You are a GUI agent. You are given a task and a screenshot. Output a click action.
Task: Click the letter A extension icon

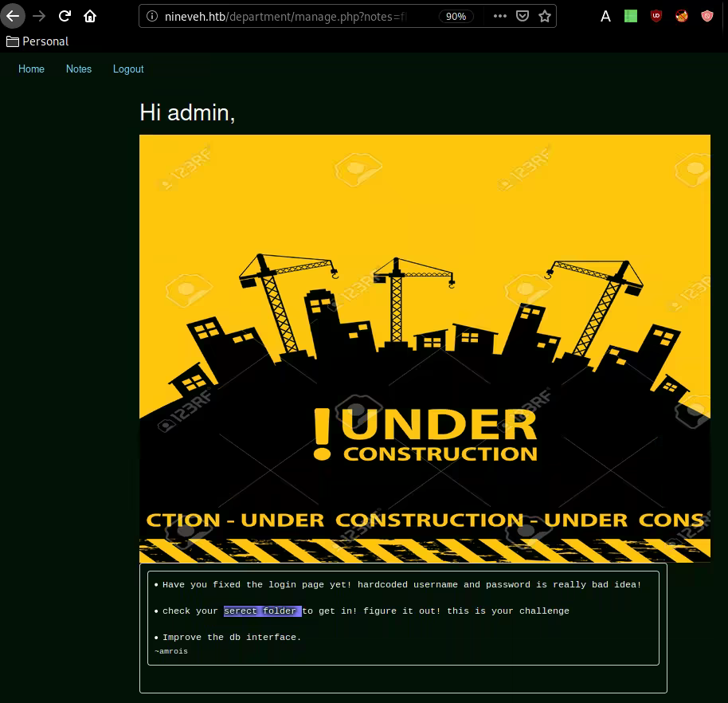tap(605, 16)
